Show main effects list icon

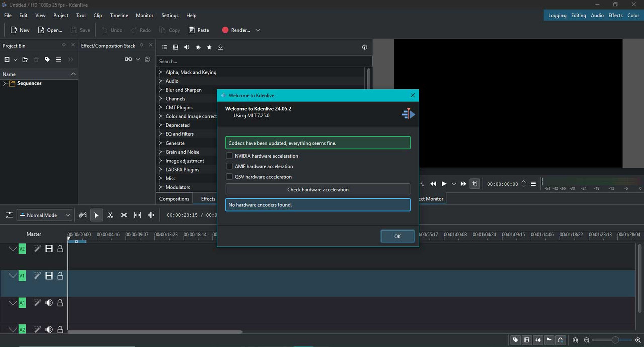pos(165,47)
